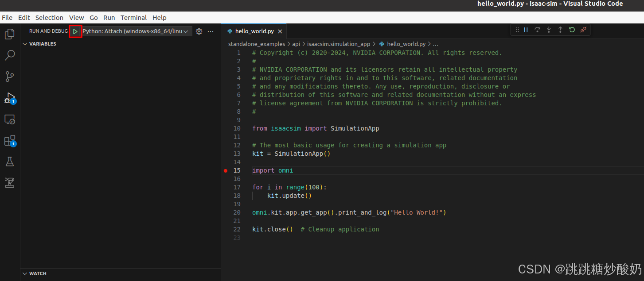
Task: Open the Testing beaker panel
Action: [9, 162]
